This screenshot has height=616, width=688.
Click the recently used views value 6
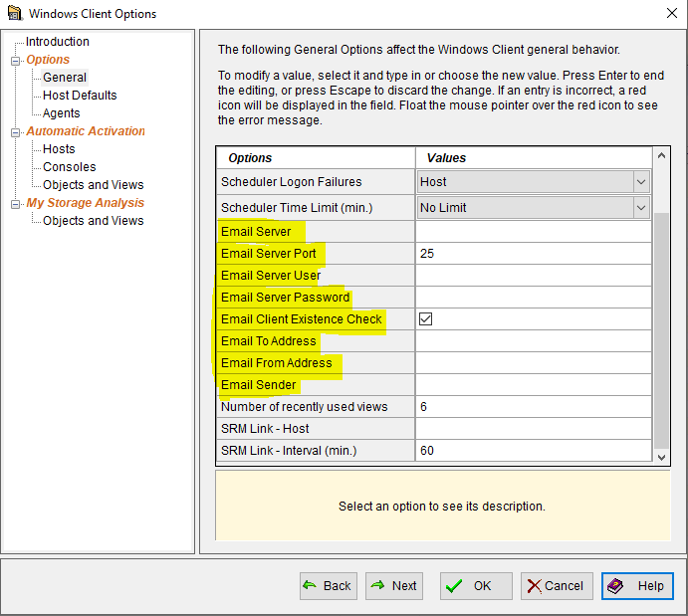(x=533, y=407)
